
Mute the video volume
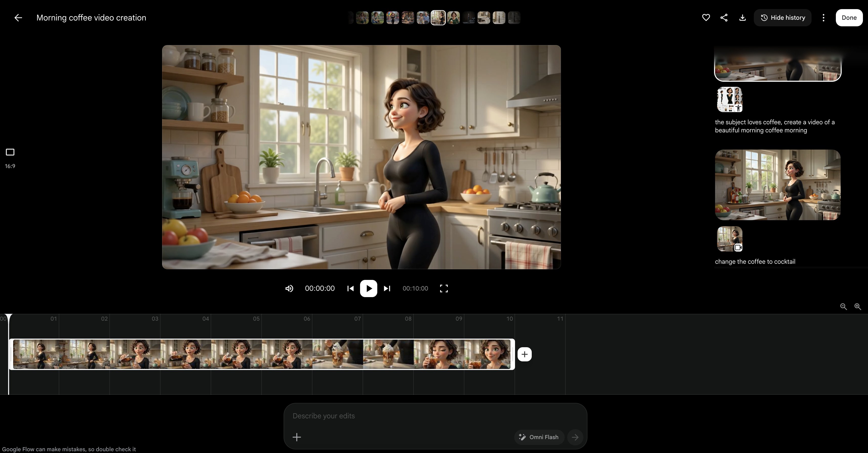(x=289, y=288)
